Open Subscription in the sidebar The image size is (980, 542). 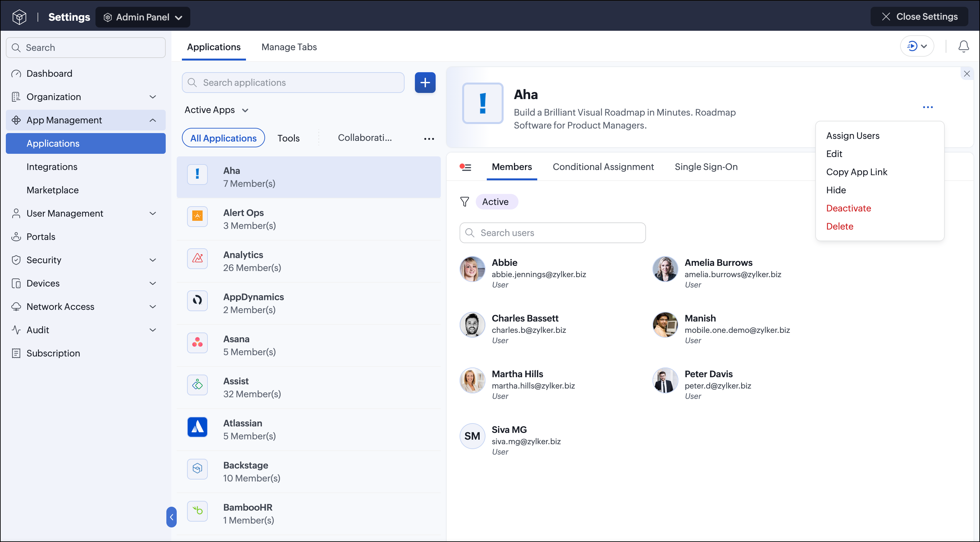[86, 353]
